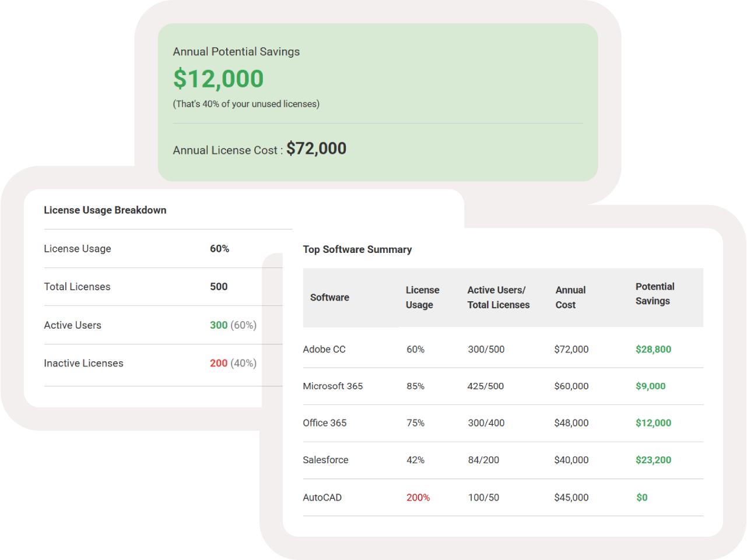
Task: Click the $45,000 annual cost cell
Action: click(571, 498)
